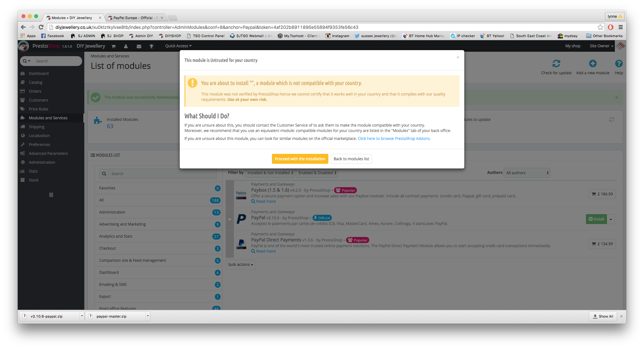Reload the page with browser refresh icon
Image resolution: width=644 pixels, height=349 pixels.
coord(41,27)
